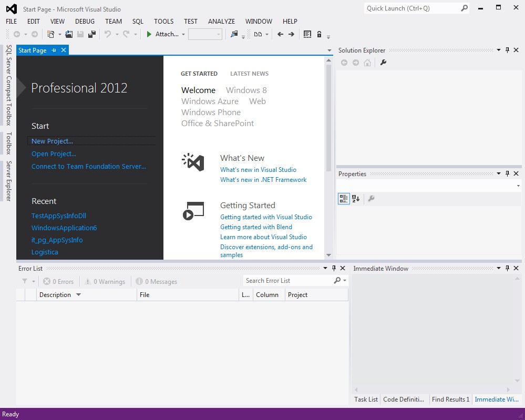The width and height of the screenshot is (525, 420).
Task: Toggle Alphabetical sort in Properties panel
Action: coord(356,199)
